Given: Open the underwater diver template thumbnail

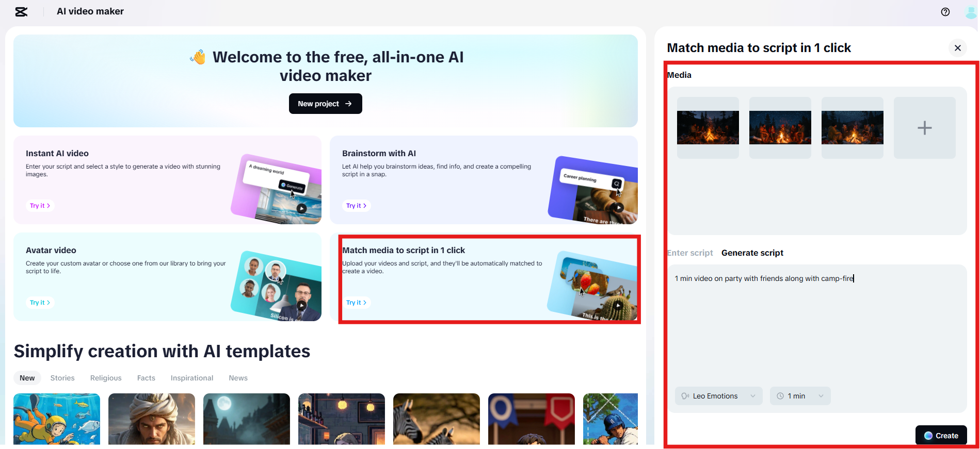Looking at the screenshot, I should click(x=57, y=419).
